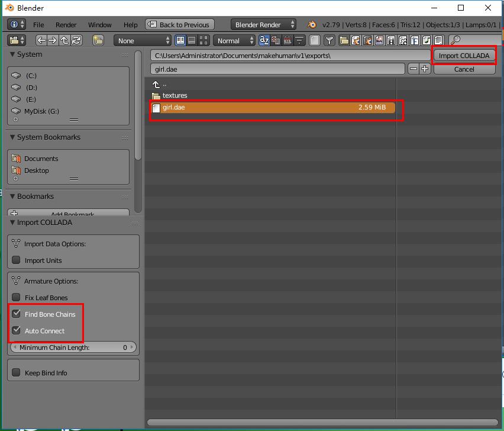Sort files alphabetically with the az icon
The width and height of the screenshot is (504, 431).
(x=264, y=40)
